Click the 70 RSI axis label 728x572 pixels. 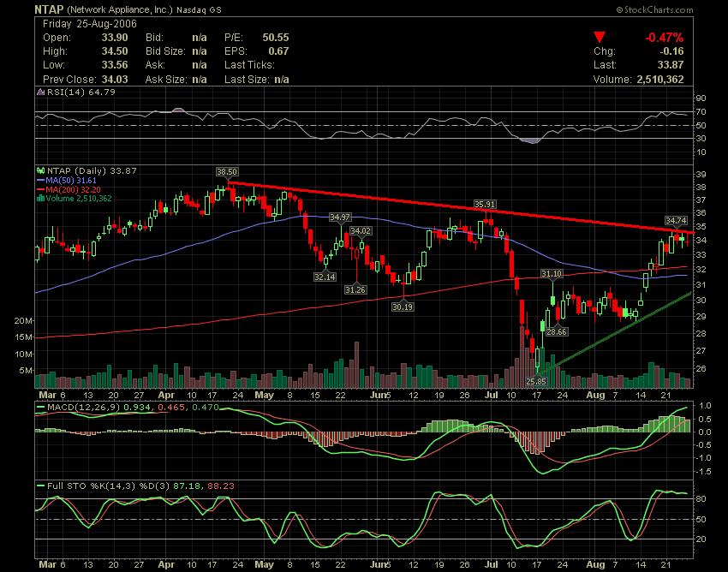tap(701, 112)
